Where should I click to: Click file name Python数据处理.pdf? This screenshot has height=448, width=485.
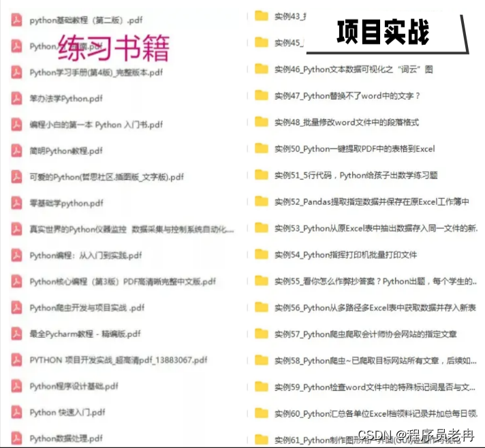pos(66,438)
